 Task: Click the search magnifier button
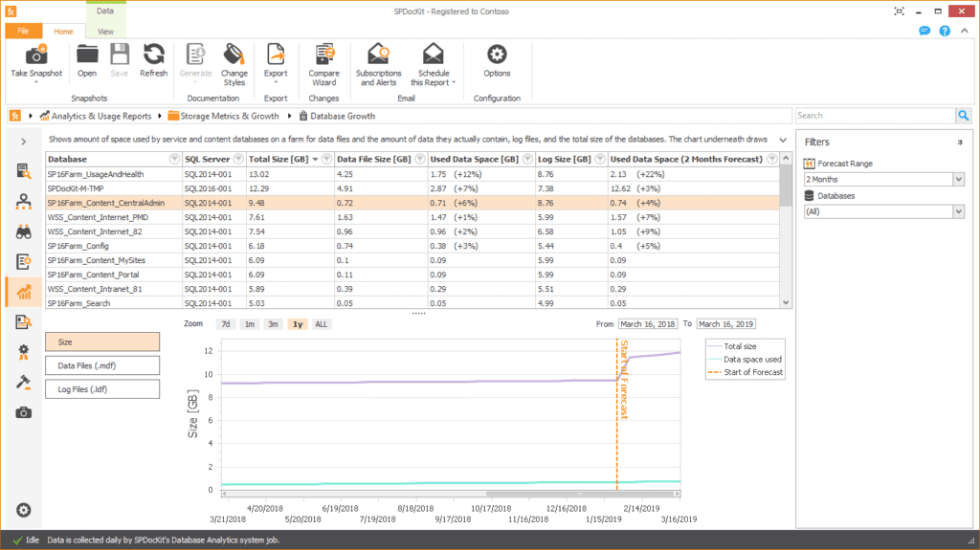pos(963,116)
